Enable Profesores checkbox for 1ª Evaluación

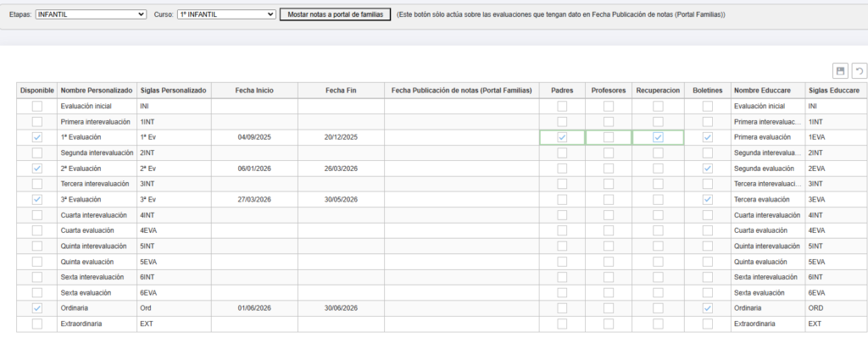point(608,137)
